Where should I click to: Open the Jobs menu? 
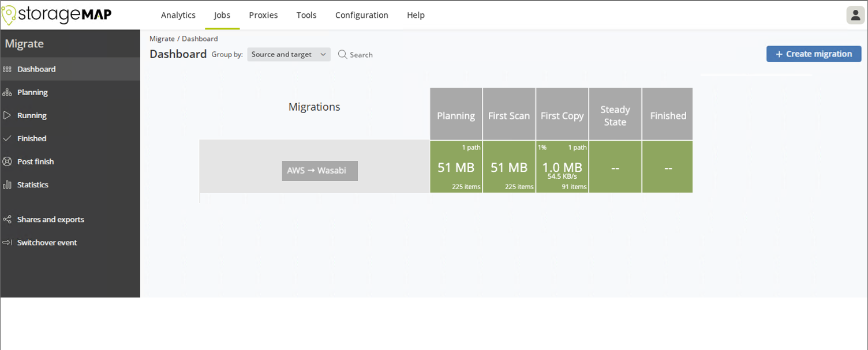pyautogui.click(x=222, y=15)
